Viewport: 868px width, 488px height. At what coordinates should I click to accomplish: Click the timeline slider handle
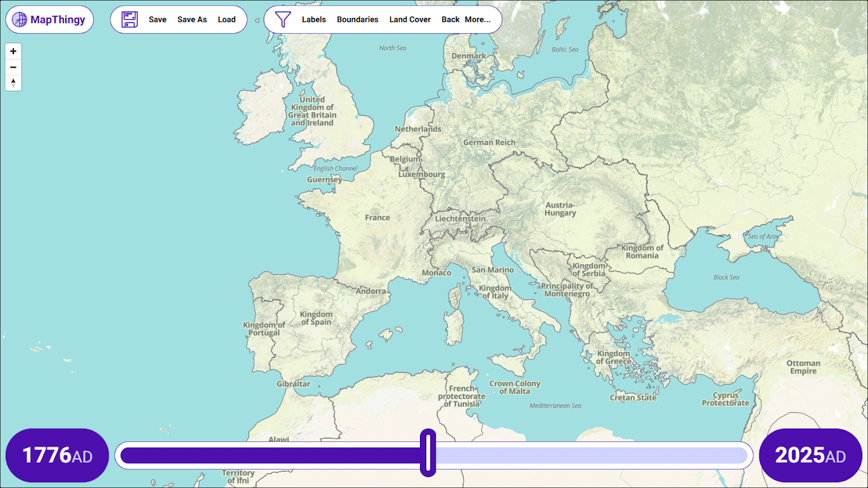(x=428, y=453)
